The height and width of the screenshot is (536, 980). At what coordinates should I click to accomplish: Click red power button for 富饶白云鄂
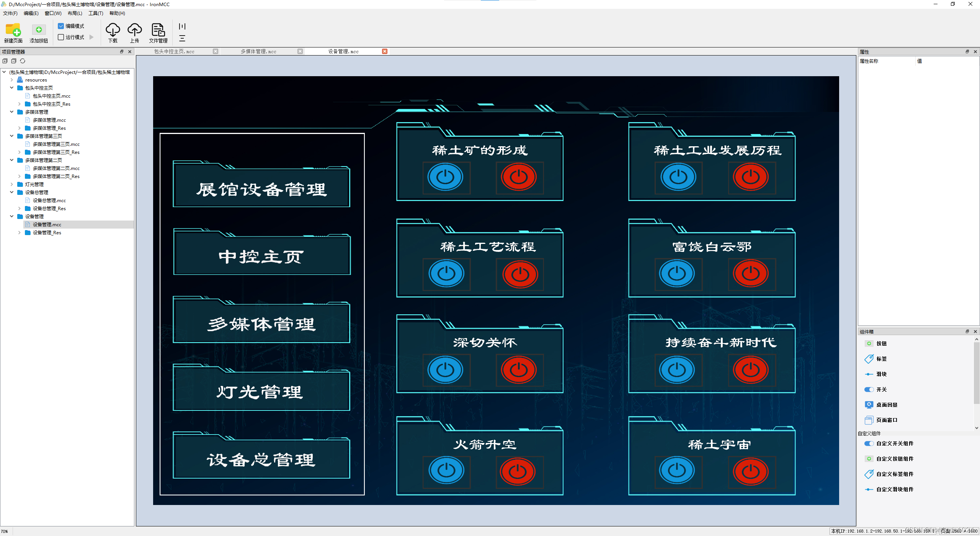[750, 273]
